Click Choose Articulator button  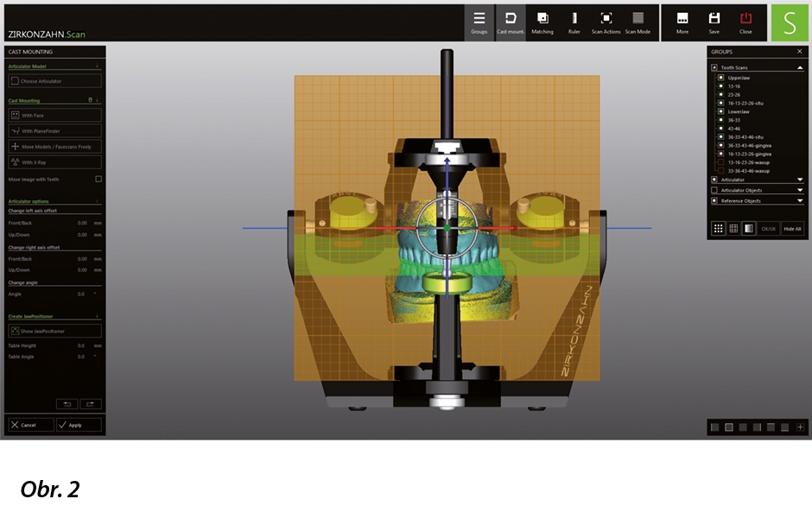coord(55,81)
